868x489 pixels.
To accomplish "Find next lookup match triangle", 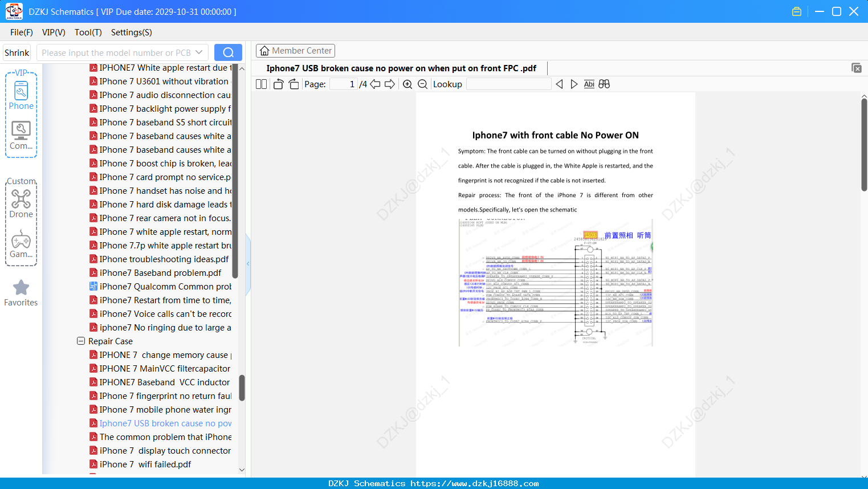I will point(574,84).
